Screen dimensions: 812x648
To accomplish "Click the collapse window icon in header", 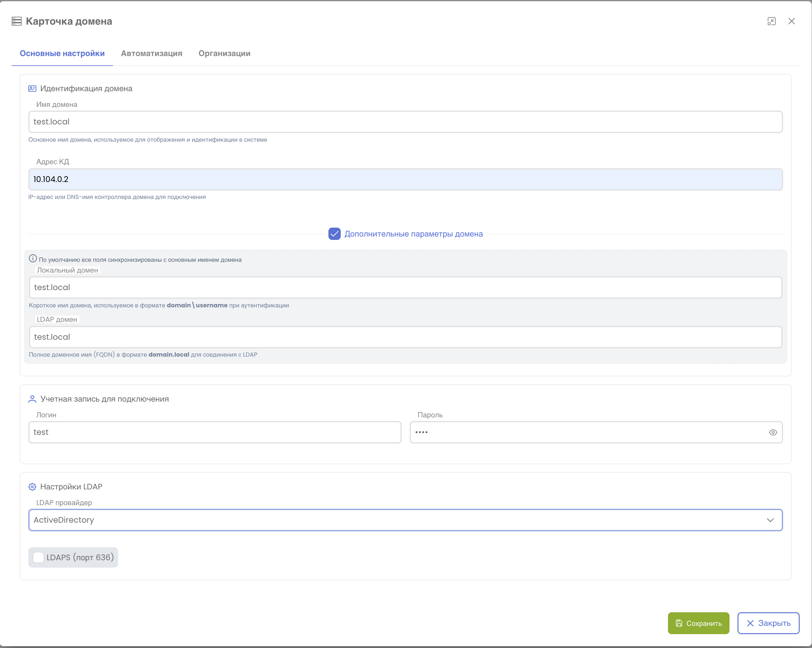I will (771, 21).
